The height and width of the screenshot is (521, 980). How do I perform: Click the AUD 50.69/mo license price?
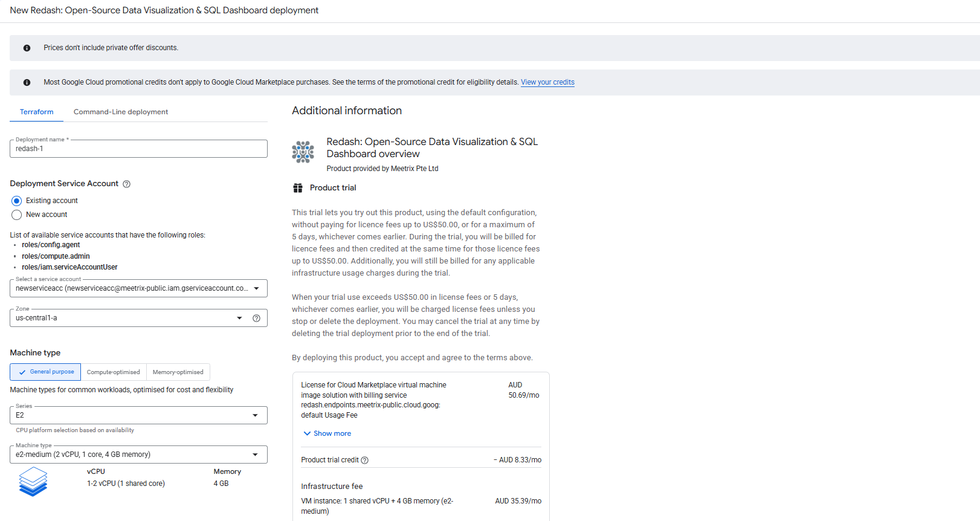(x=524, y=390)
